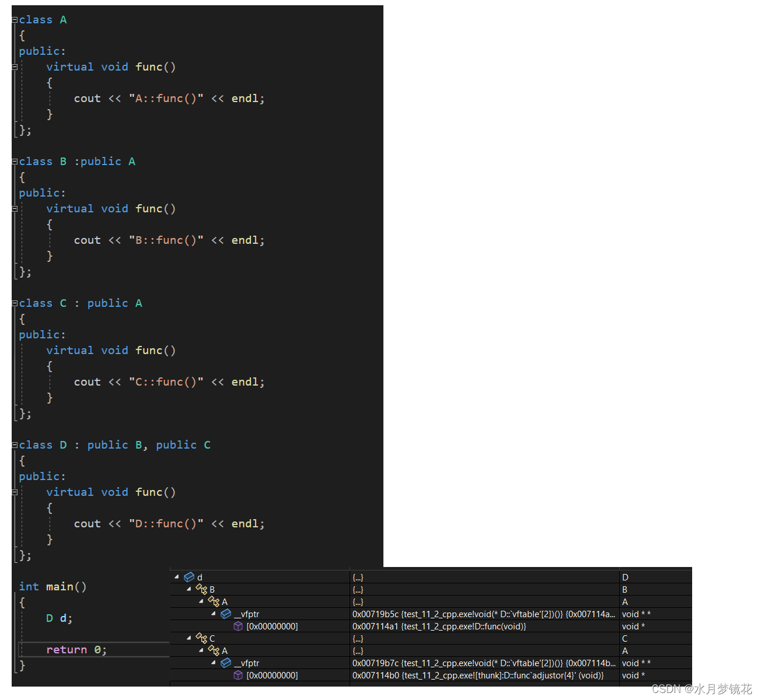Click the string "A::func()" in the code
Screen dimensions: 761x700
[166, 99]
